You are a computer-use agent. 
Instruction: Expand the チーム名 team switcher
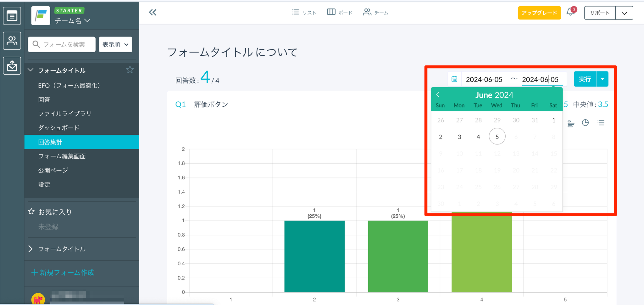point(72,21)
